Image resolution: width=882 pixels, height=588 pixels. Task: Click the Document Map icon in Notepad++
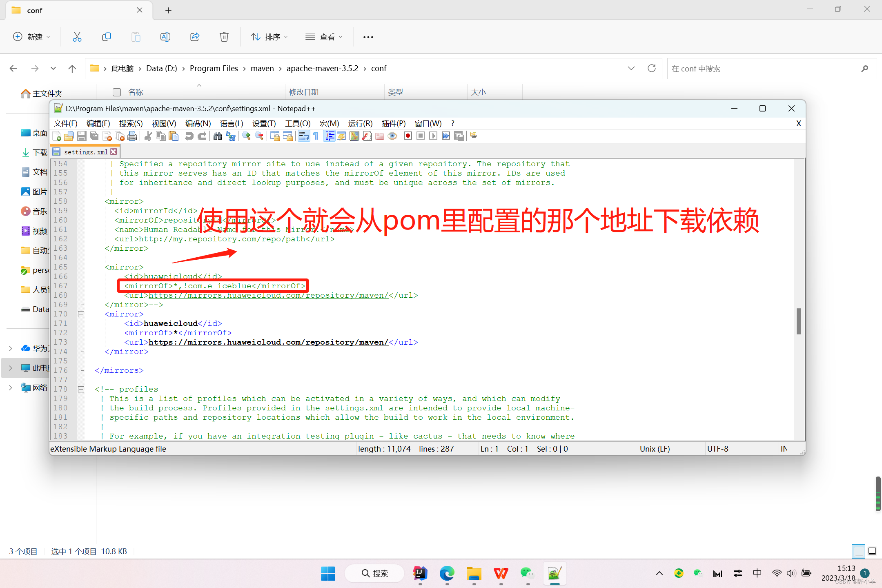(x=354, y=136)
